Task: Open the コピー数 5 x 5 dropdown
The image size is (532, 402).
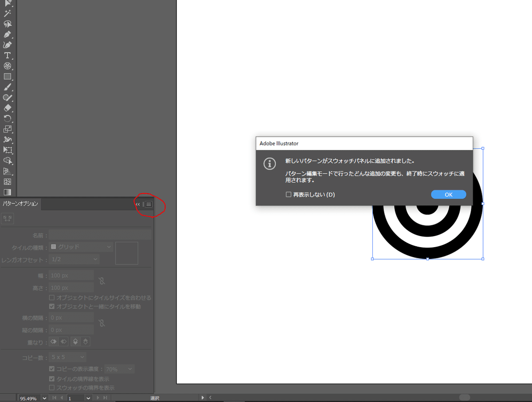Action: 67,357
